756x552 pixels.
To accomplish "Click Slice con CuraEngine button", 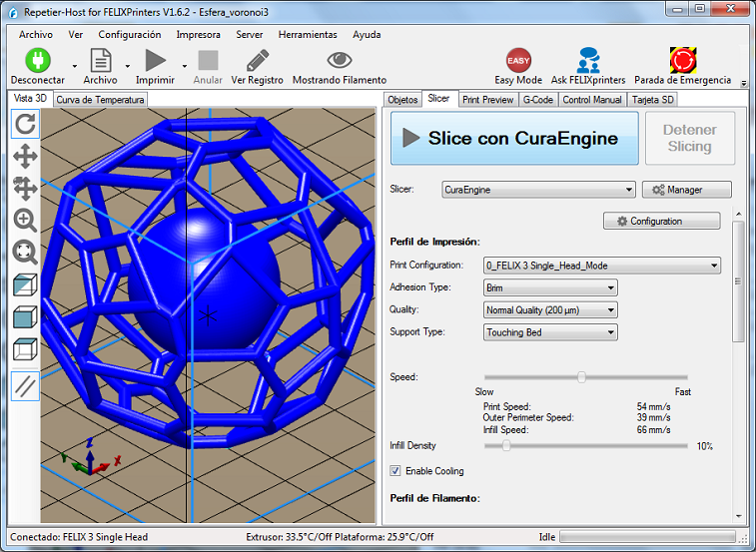I will (x=514, y=139).
